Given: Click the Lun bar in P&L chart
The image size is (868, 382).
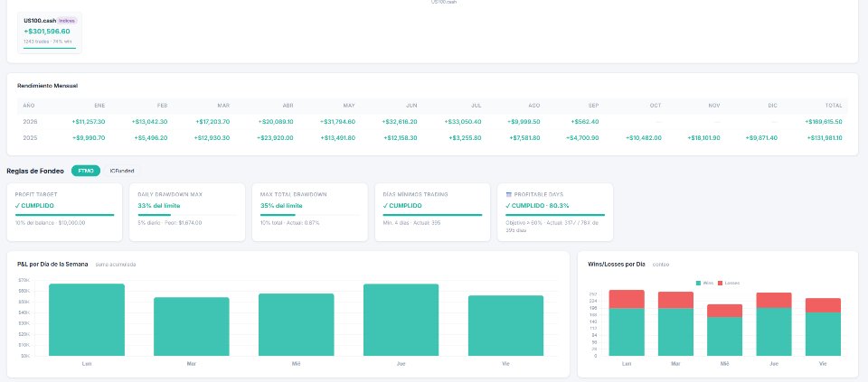Looking at the screenshot, I should tap(87, 320).
